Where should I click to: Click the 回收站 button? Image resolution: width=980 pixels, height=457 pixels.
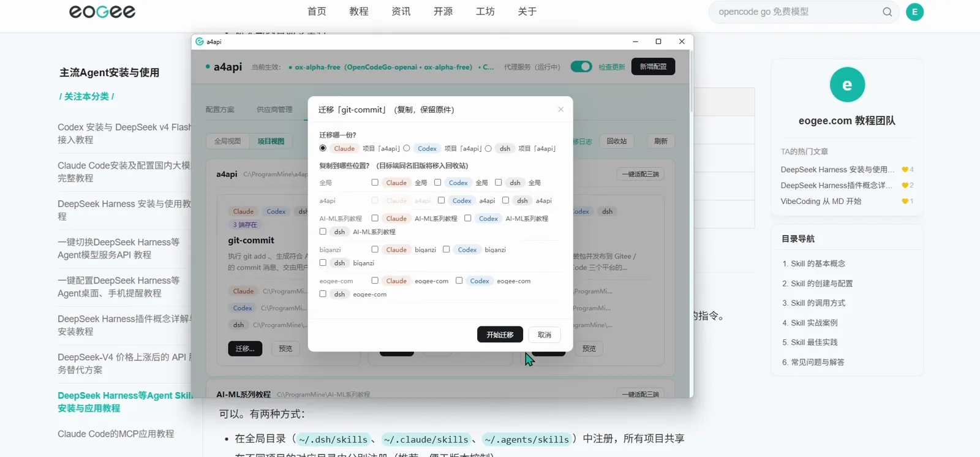(617, 141)
